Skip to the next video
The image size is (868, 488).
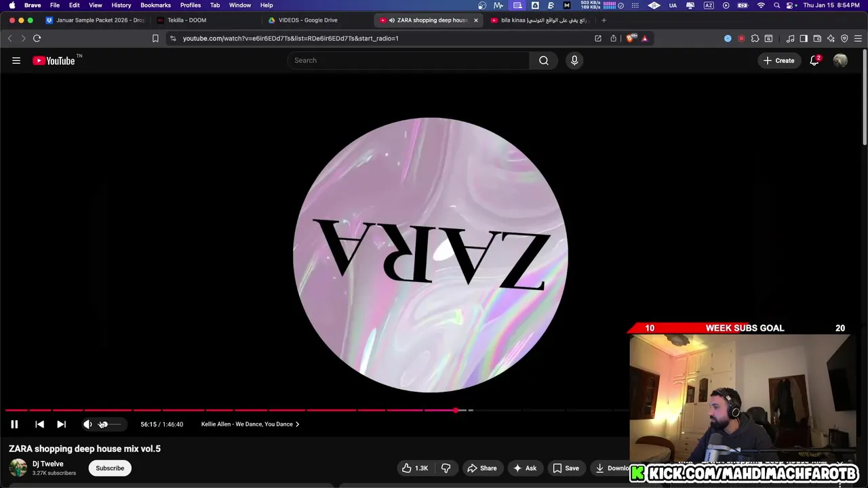(61, 424)
